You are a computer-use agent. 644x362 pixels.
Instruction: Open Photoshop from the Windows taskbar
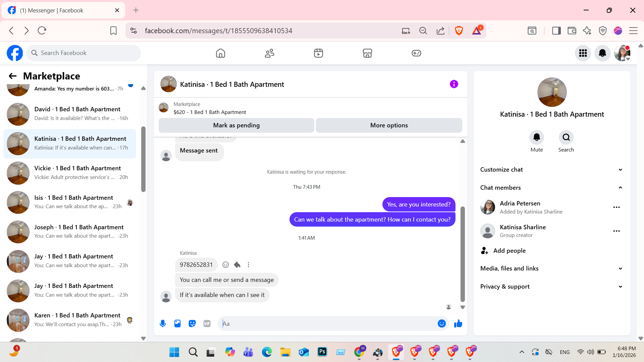click(322, 352)
